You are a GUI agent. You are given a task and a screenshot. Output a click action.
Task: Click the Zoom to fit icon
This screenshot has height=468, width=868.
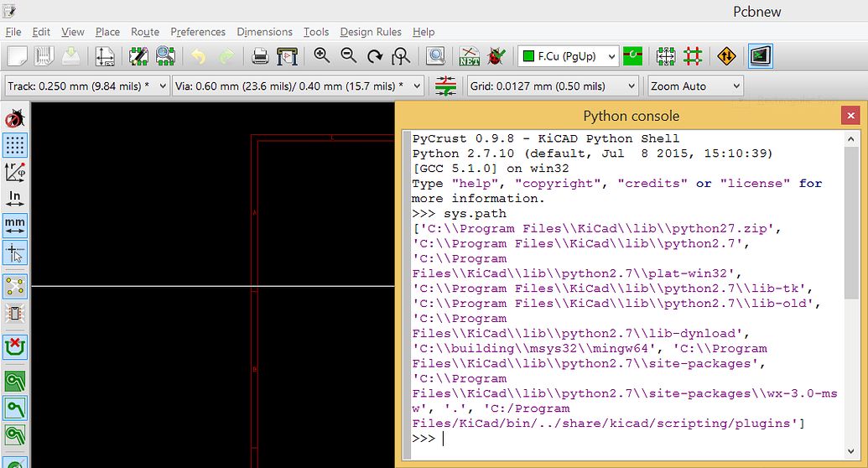point(402,56)
